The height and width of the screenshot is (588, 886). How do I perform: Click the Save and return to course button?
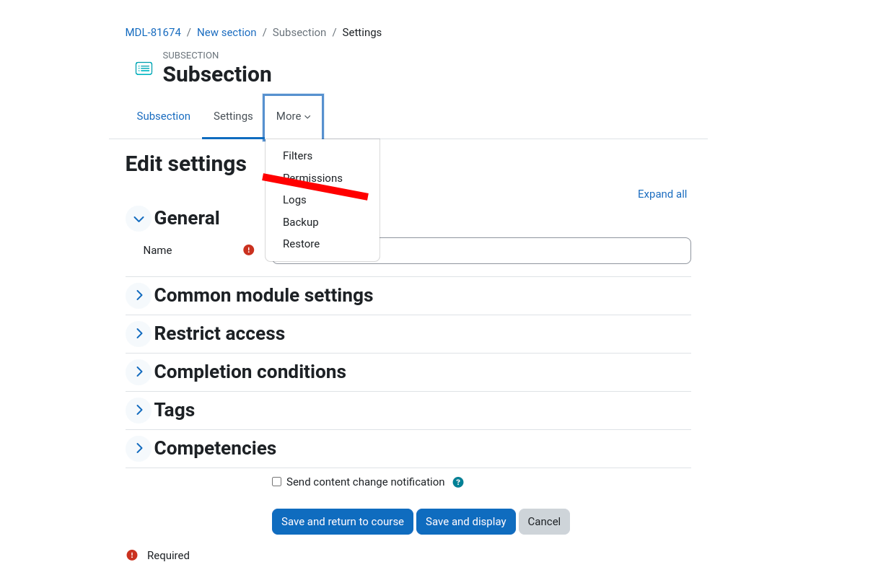(x=343, y=522)
